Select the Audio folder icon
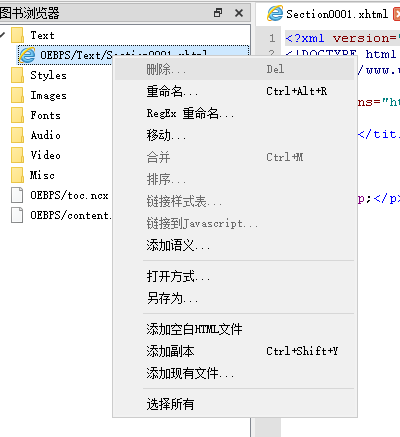400x437 pixels. tap(17, 135)
